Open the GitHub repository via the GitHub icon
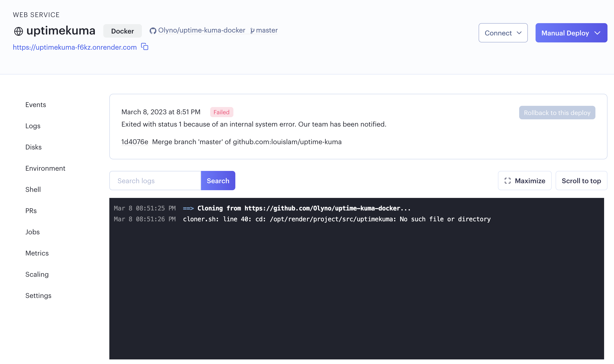Image resolution: width=614 pixels, height=364 pixels. [x=153, y=30]
